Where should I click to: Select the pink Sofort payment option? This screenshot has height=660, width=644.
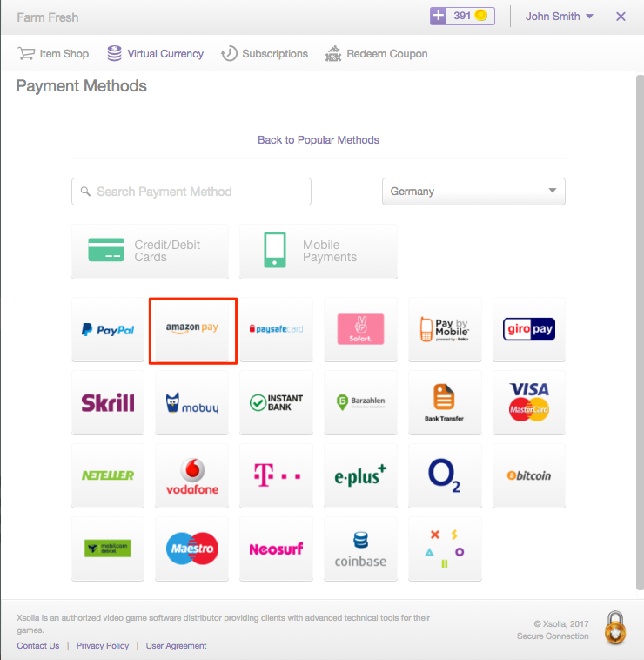click(360, 329)
